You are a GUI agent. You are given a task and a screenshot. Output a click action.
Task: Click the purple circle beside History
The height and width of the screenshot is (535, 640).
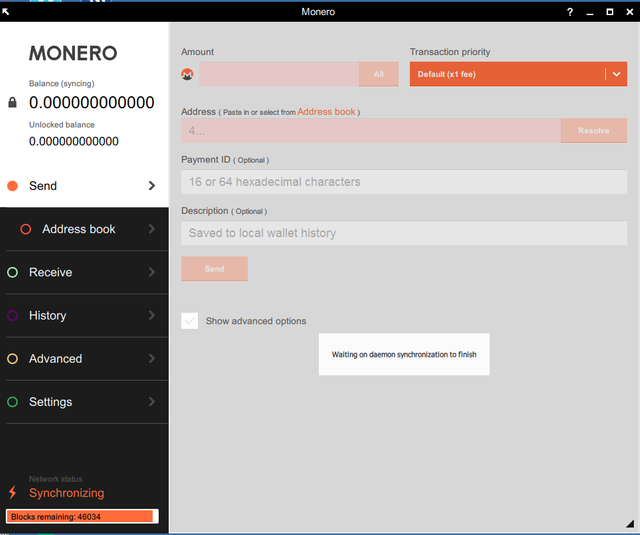[13, 315]
